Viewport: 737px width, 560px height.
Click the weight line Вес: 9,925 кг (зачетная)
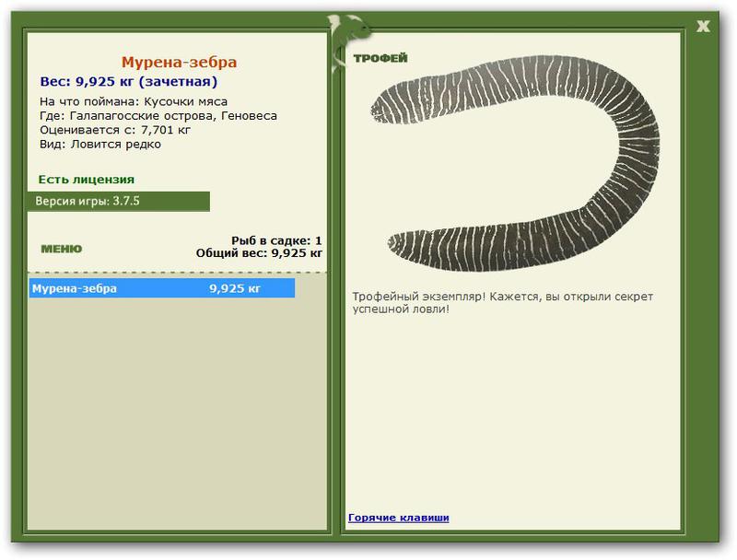tap(129, 82)
